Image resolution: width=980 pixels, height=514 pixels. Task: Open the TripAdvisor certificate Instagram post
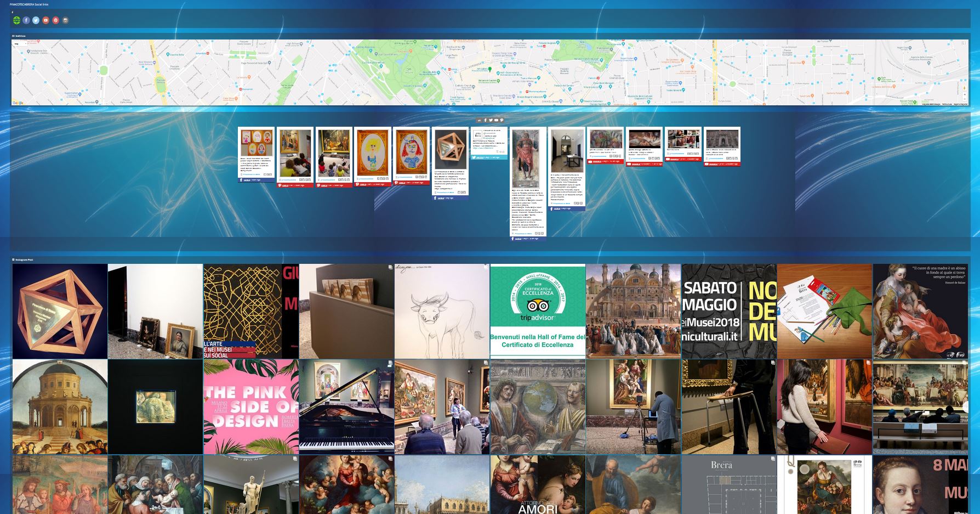point(538,311)
